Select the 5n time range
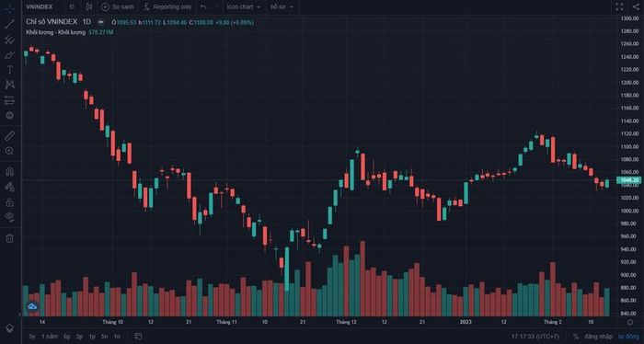Screen dimensions: 644x344 point(105,337)
